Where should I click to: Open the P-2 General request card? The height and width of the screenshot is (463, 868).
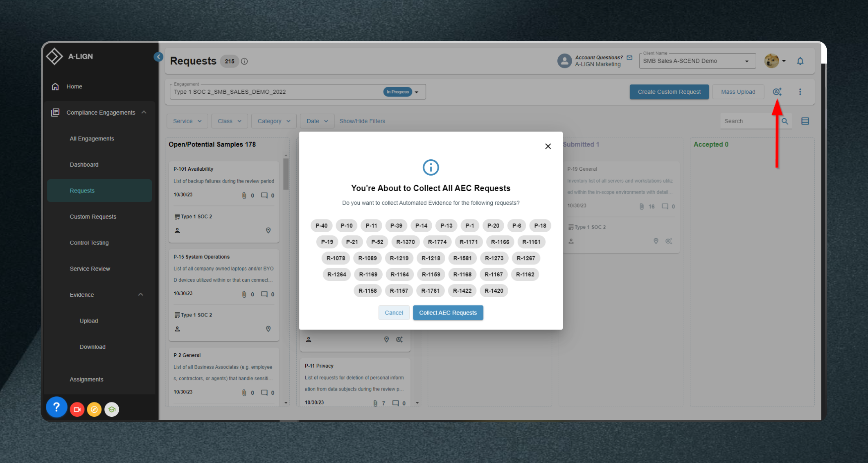point(224,377)
